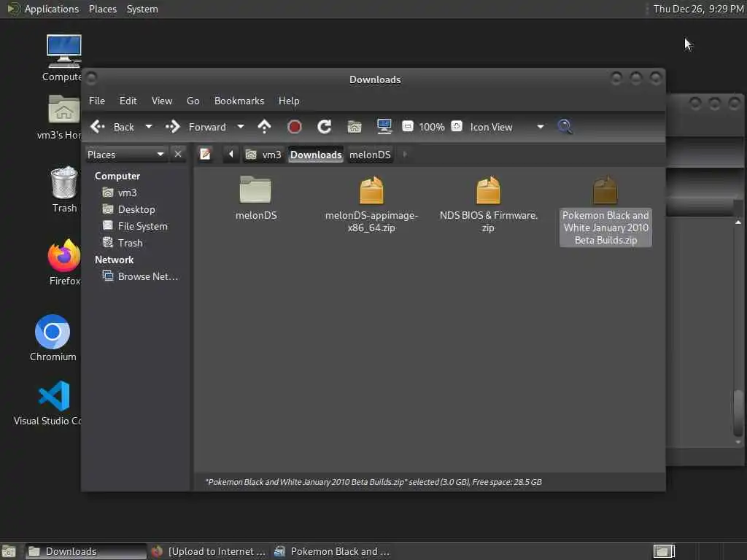Select Downloads path bar button

(316, 155)
